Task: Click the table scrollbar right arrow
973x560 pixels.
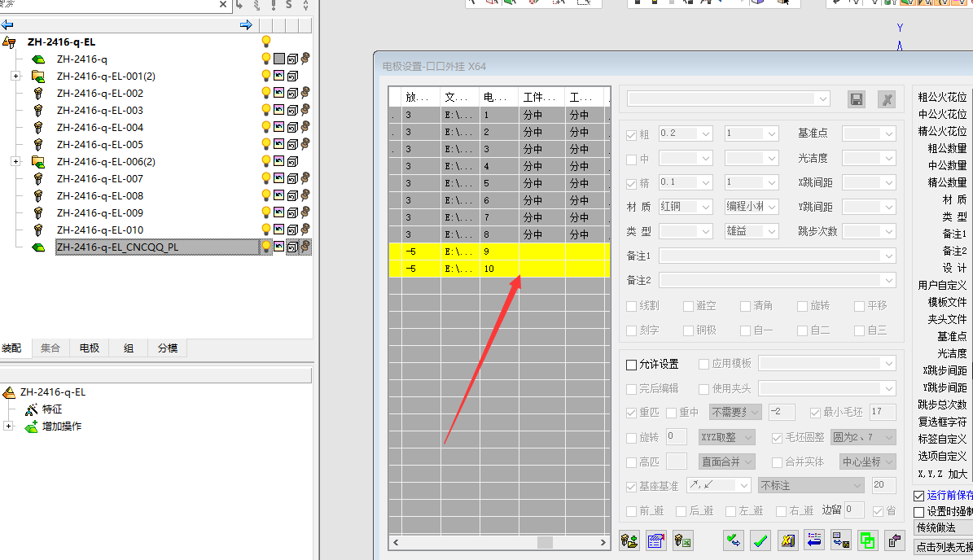Action: 603,543
